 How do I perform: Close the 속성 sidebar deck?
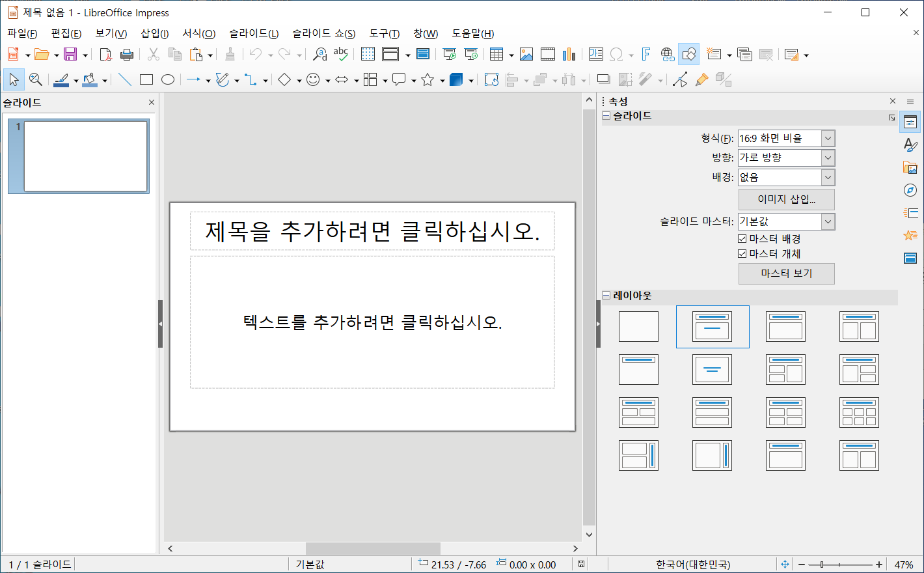coord(893,101)
